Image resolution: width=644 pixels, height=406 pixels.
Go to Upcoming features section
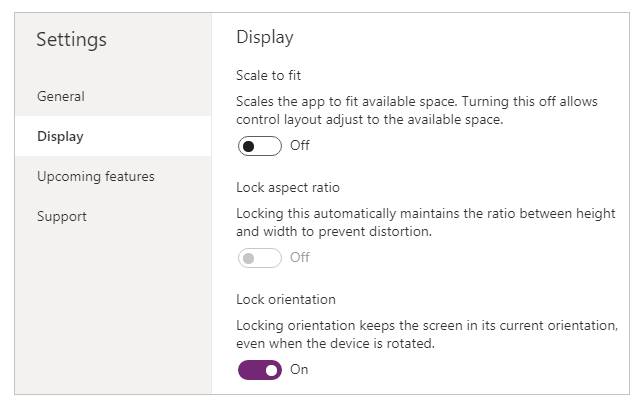pyautogui.click(x=96, y=177)
